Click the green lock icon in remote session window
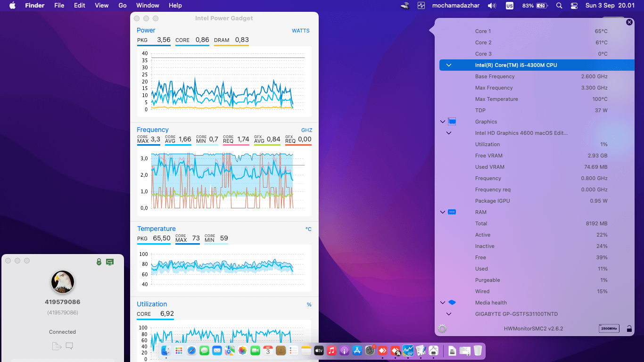Image resolution: width=644 pixels, height=362 pixels. 99,262
